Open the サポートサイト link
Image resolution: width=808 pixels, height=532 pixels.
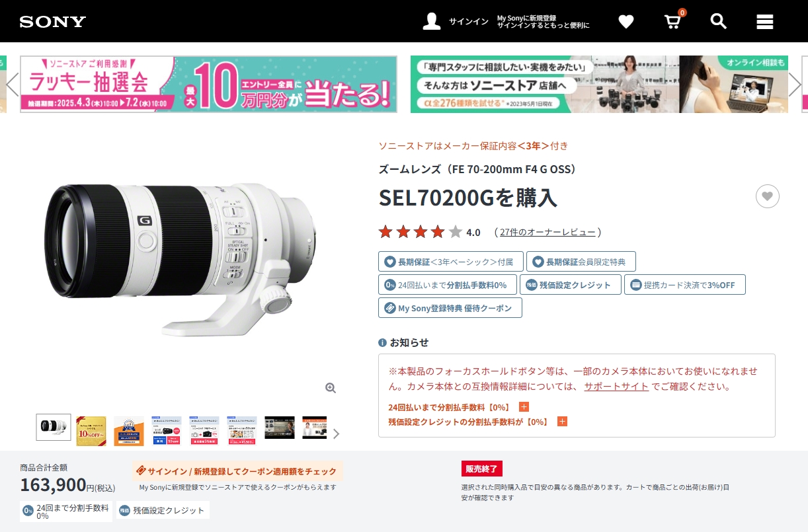pos(616,387)
